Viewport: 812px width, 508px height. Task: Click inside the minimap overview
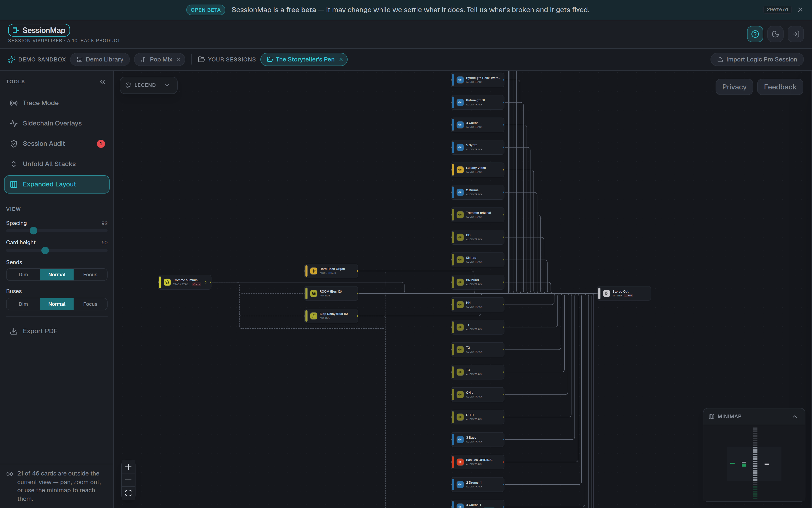pos(754,463)
